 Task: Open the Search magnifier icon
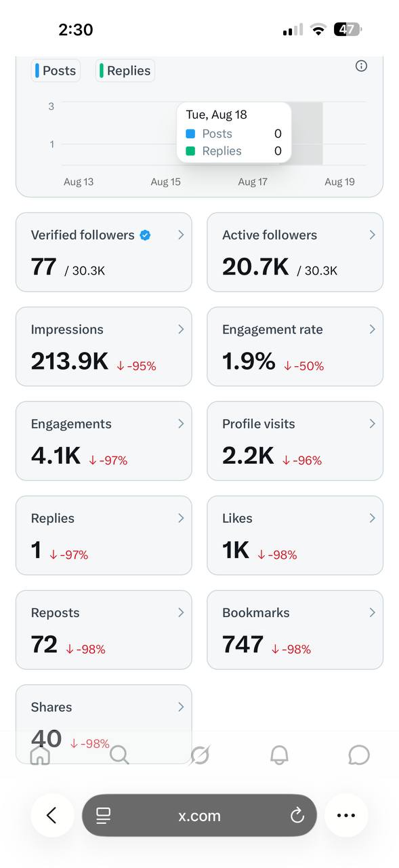119,755
